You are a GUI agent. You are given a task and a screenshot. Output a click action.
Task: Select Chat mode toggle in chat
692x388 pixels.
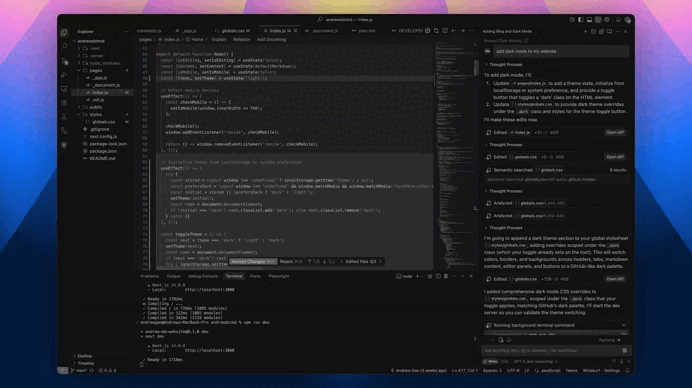(504, 362)
